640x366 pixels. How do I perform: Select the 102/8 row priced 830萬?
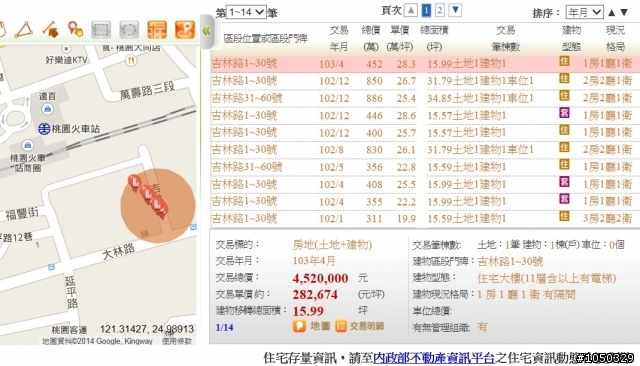tap(425, 150)
